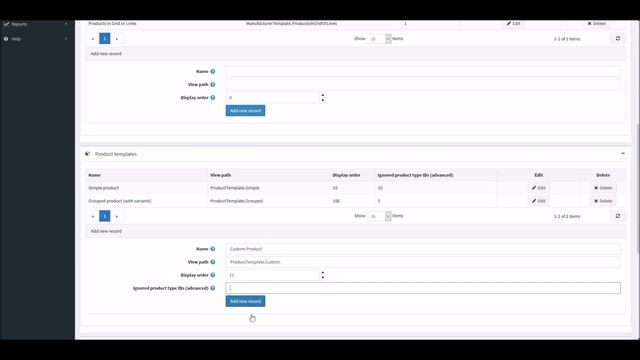The height and width of the screenshot is (360, 640).
Task: Expand the Reports menu chevron
Action: (x=66, y=24)
